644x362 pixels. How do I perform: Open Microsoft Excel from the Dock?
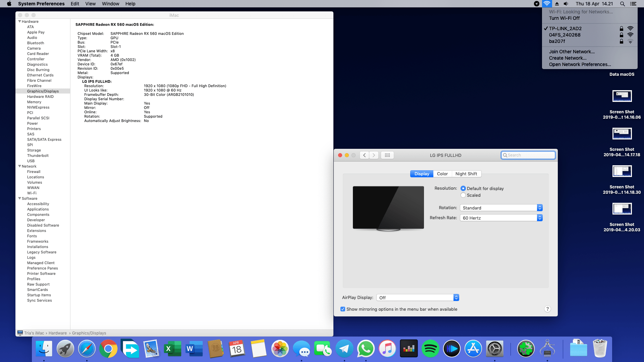tap(173, 349)
